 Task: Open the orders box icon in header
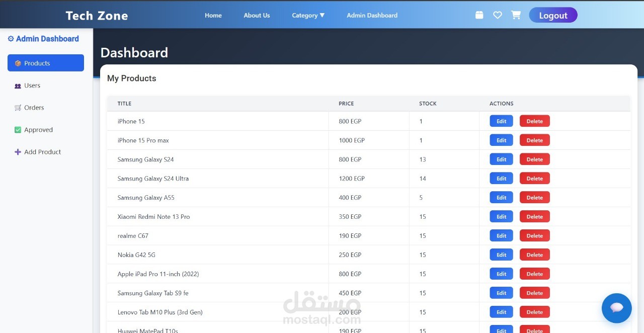click(x=479, y=15)
